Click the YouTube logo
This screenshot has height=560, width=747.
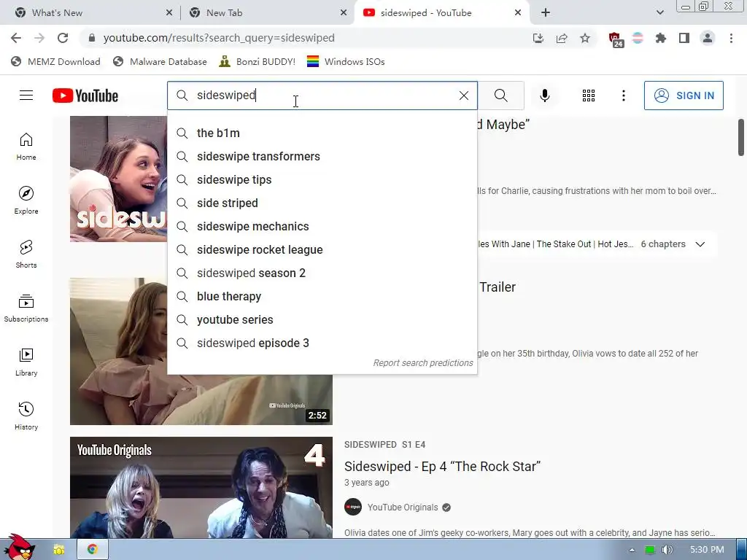tap(85, 96)
